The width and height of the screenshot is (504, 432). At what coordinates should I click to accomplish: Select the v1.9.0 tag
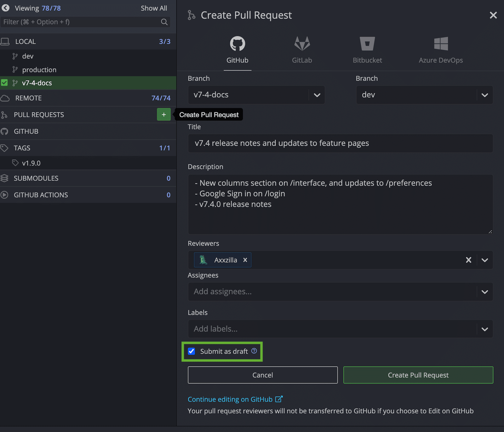click(x=31, y=163)
